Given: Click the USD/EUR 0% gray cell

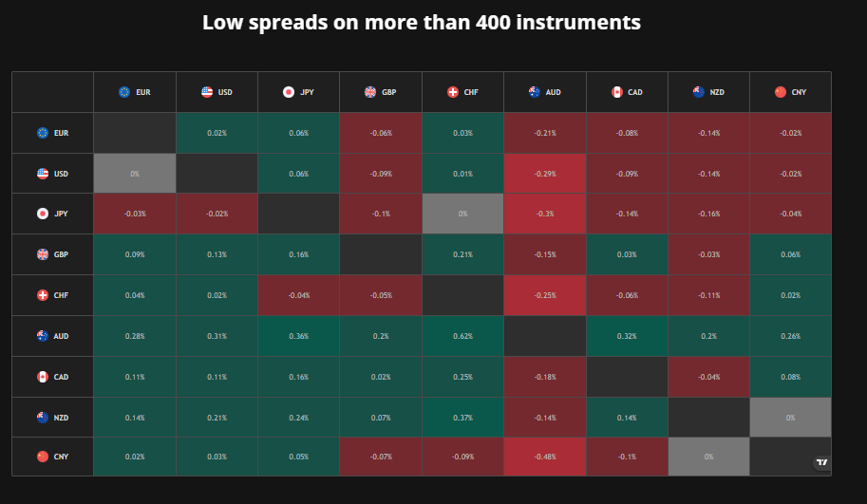Looking at the screenshot, I should click(135, 174).
